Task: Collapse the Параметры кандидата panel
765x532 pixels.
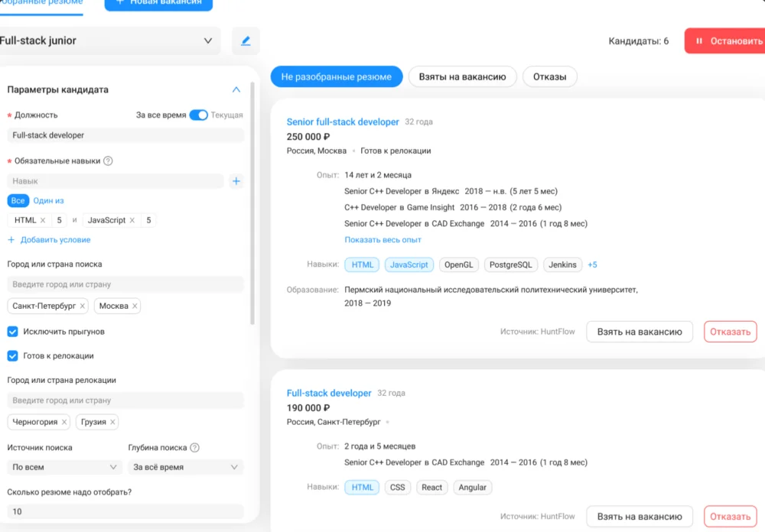Action: [236, 89]
